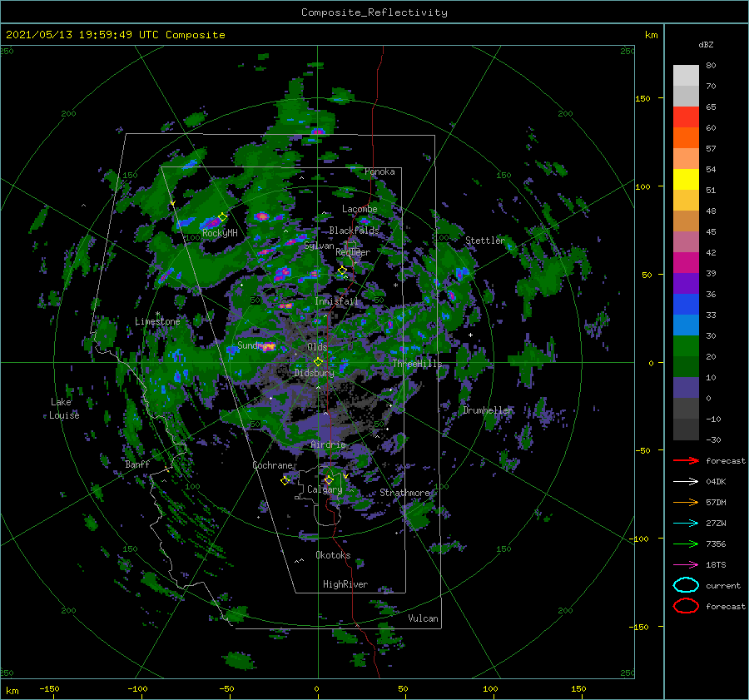Click the Olds city label
Viewport: 749px width, 700px height.
[317, 346]
